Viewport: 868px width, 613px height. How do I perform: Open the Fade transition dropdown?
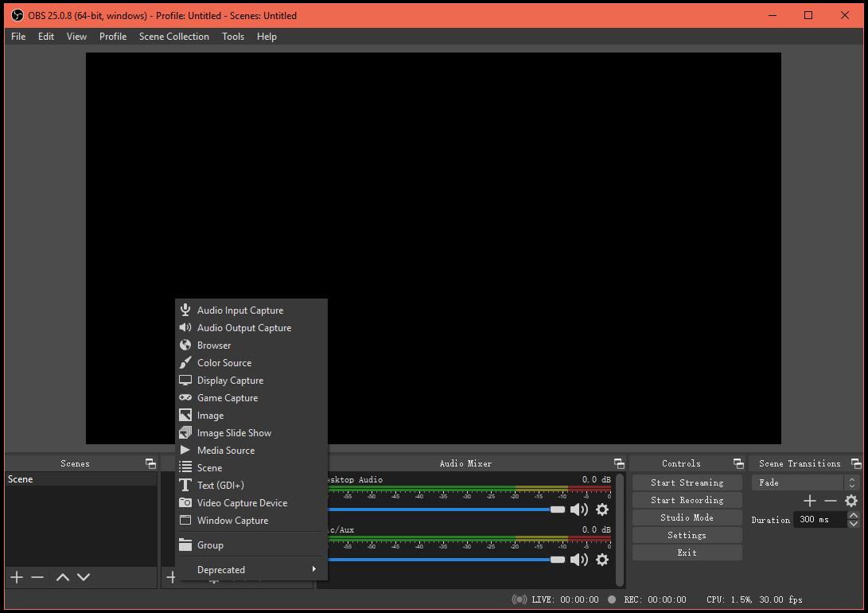805,483
